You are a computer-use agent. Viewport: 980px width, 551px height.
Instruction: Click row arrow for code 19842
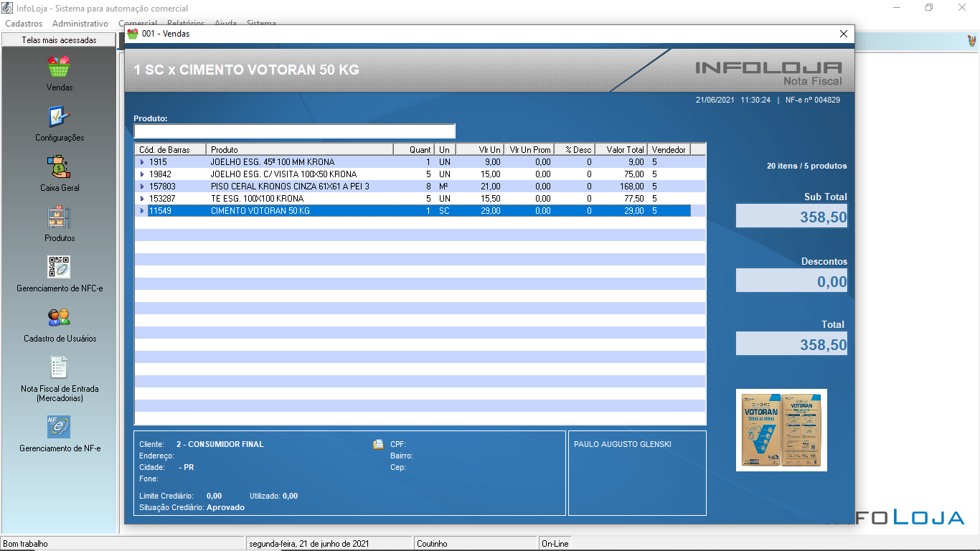[142, 174]
